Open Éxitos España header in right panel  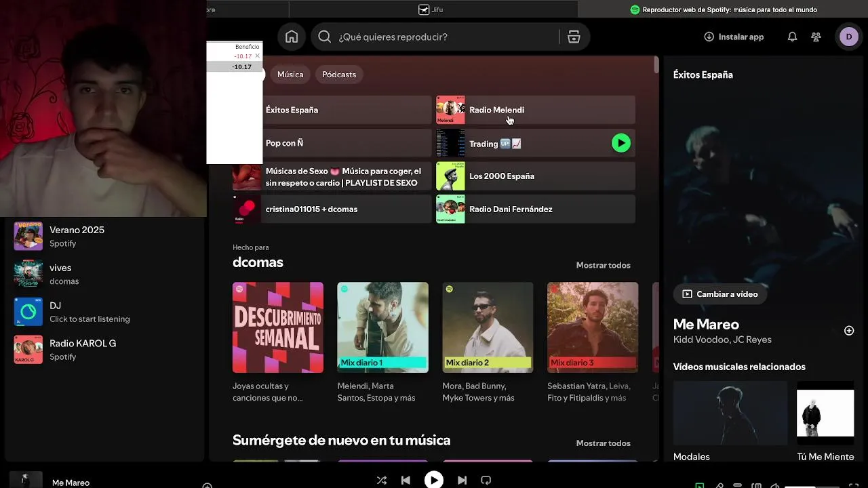(703, 75)
